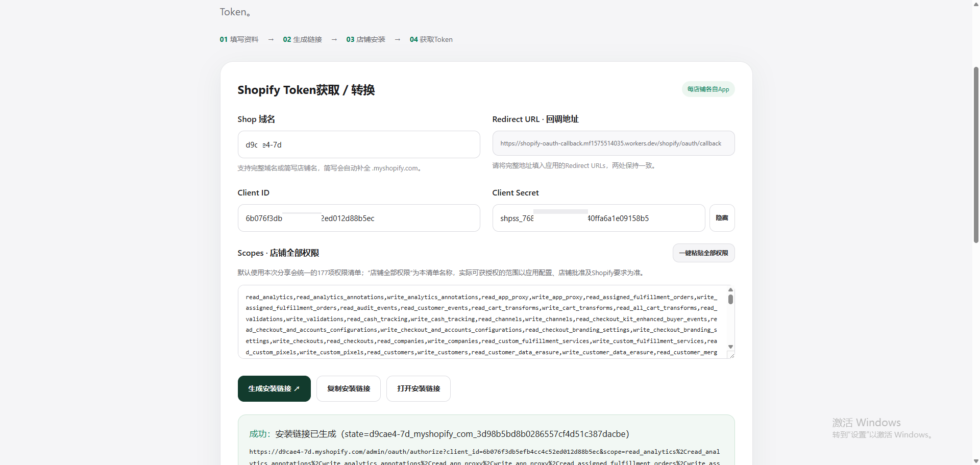
Task: Click the Redirect URLs hint text
Action: point(574,165)
